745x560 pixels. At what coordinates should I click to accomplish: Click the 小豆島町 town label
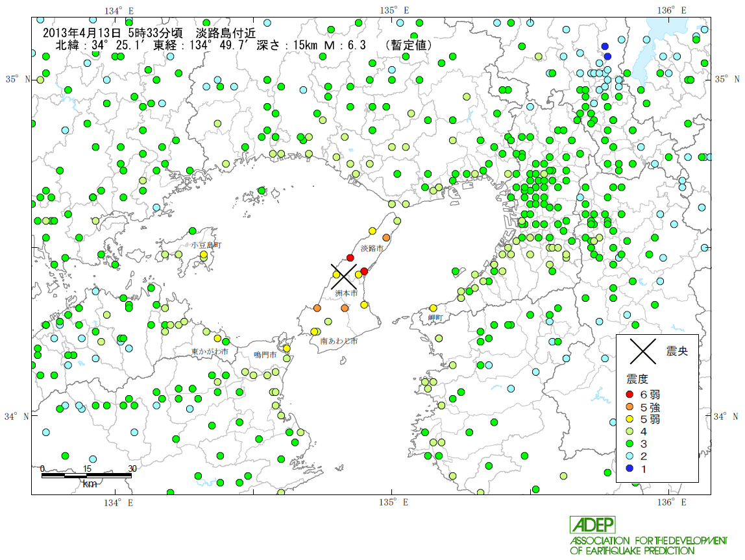206,245
